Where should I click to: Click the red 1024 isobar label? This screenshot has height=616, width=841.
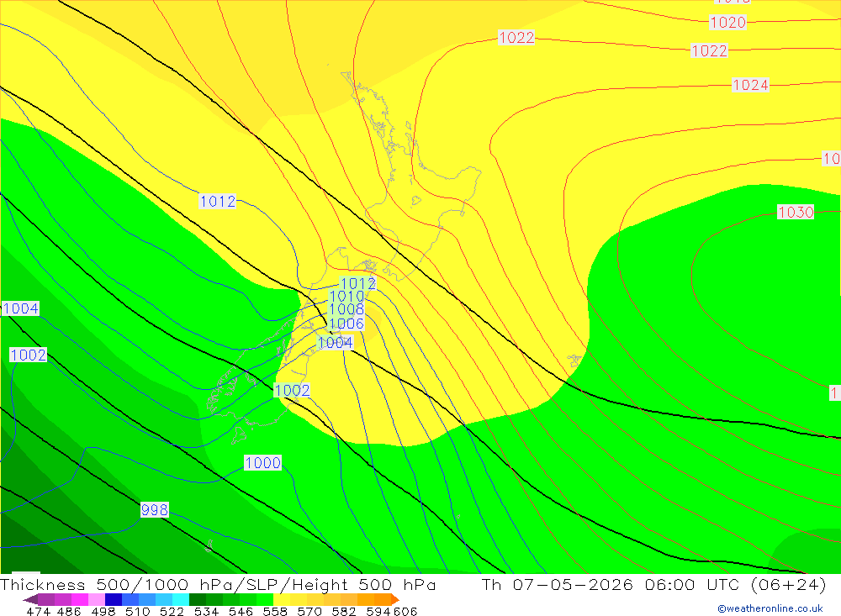click(x=750, y=85)
